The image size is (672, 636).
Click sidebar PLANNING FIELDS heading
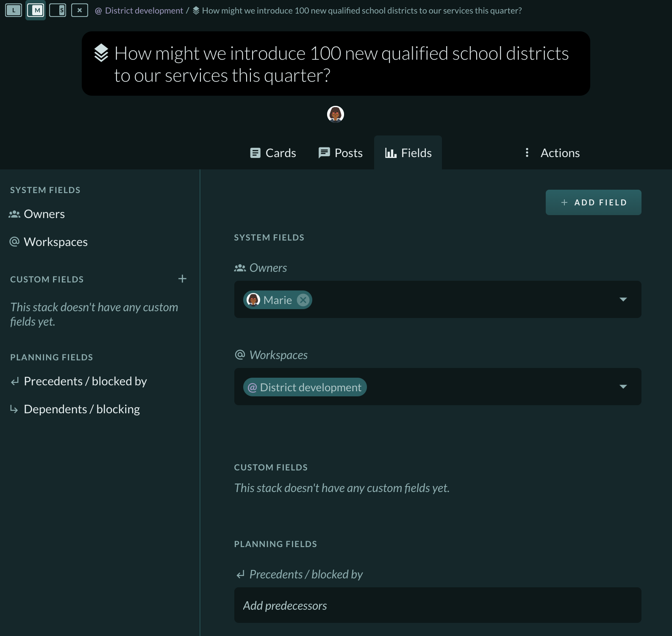[x=52, y=357]
